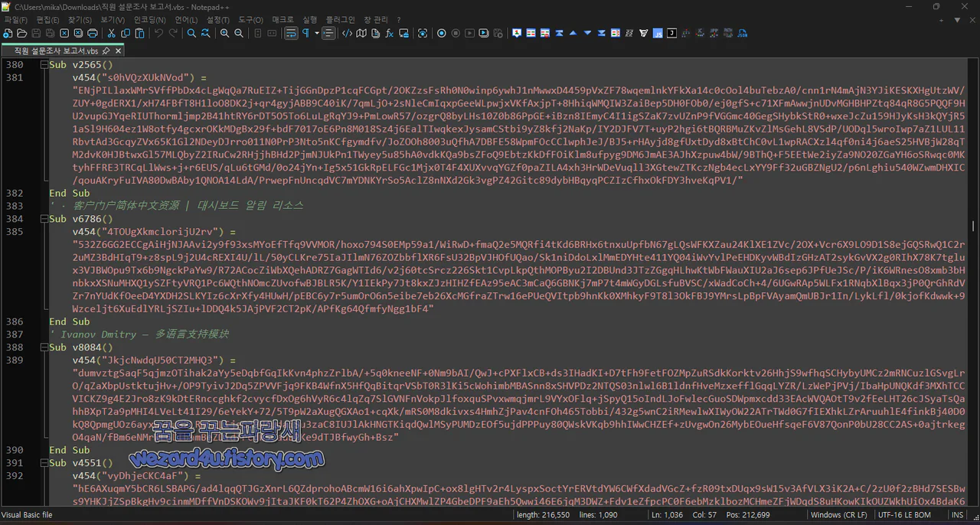Open Windows (CR LF) line ending selector

point(841,515)
